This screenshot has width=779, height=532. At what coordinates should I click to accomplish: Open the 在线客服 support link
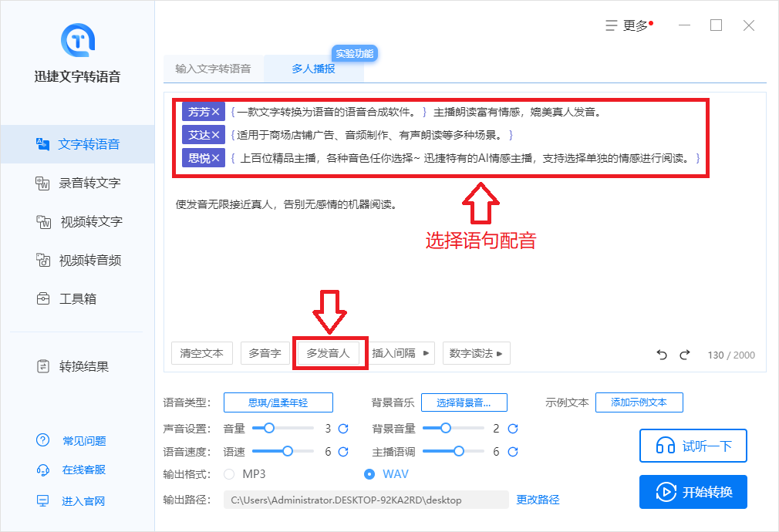click(x=83, y=470)
